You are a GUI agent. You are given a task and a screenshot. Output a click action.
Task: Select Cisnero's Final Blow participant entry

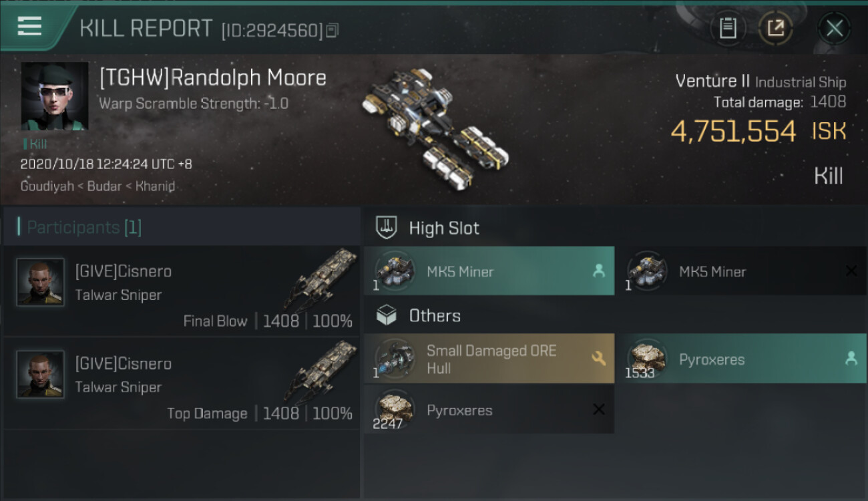click(x=182, y=291)
